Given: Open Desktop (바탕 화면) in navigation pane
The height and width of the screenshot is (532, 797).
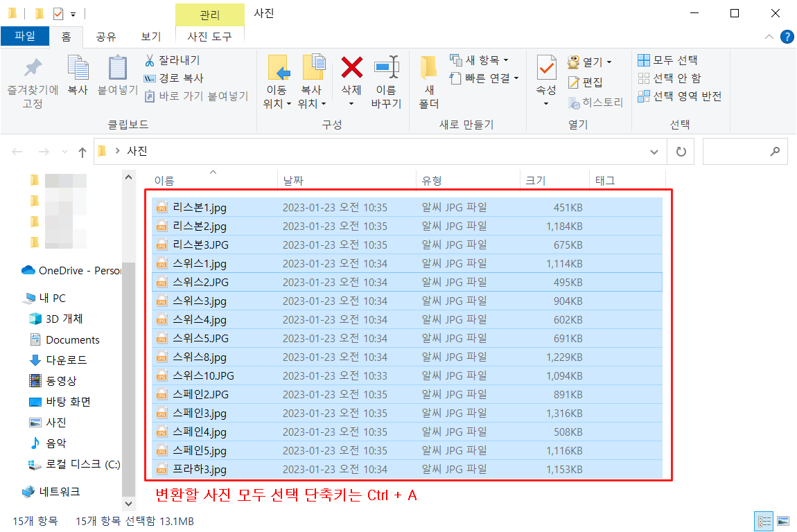Looking at the screenshot, I should click(60, 401).
